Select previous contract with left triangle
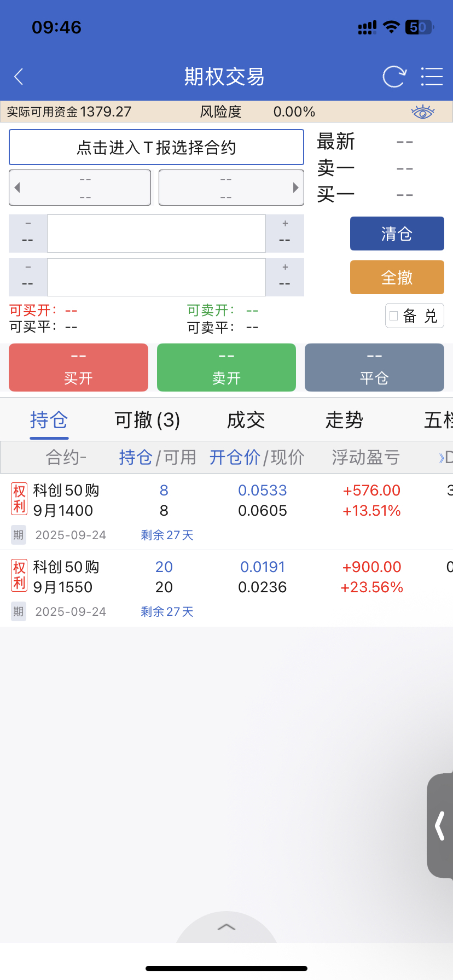 [x=18, y=188]
